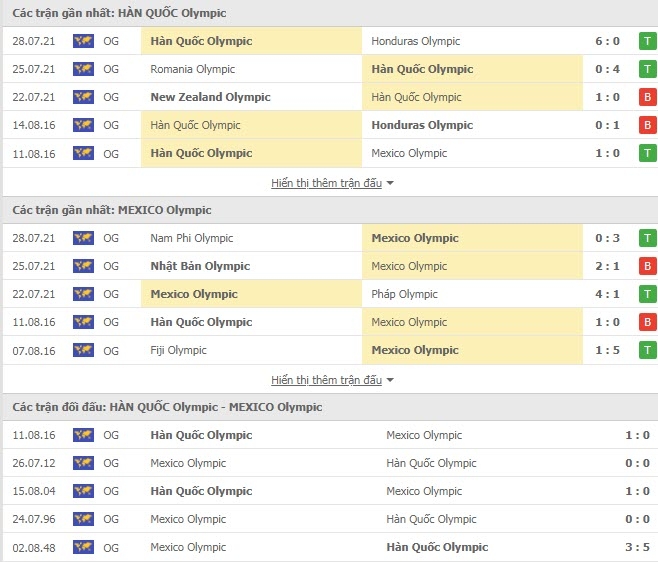The height and width of the screenshot is (562, 658).
Task: Click the 3 : 5 score from 02.08.48
Action: click(637, 547)
